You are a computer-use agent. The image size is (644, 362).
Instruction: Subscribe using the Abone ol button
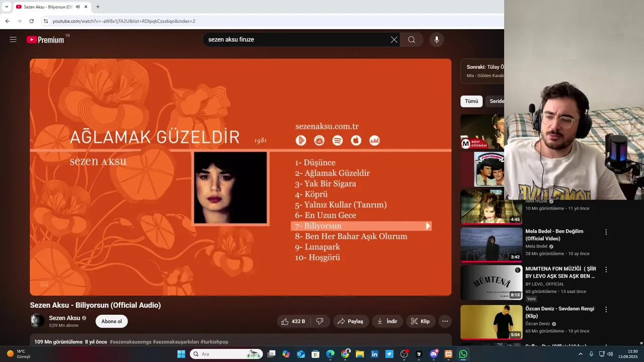(x=112, y=321)
